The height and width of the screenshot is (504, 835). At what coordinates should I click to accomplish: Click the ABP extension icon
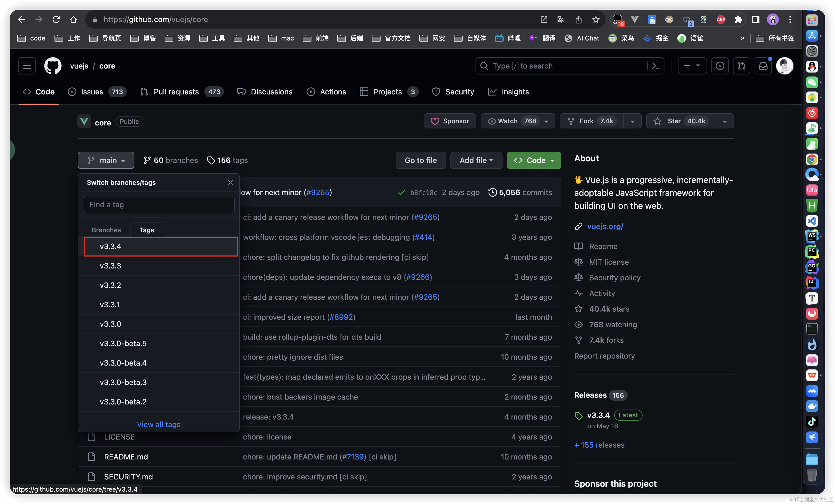721,20
